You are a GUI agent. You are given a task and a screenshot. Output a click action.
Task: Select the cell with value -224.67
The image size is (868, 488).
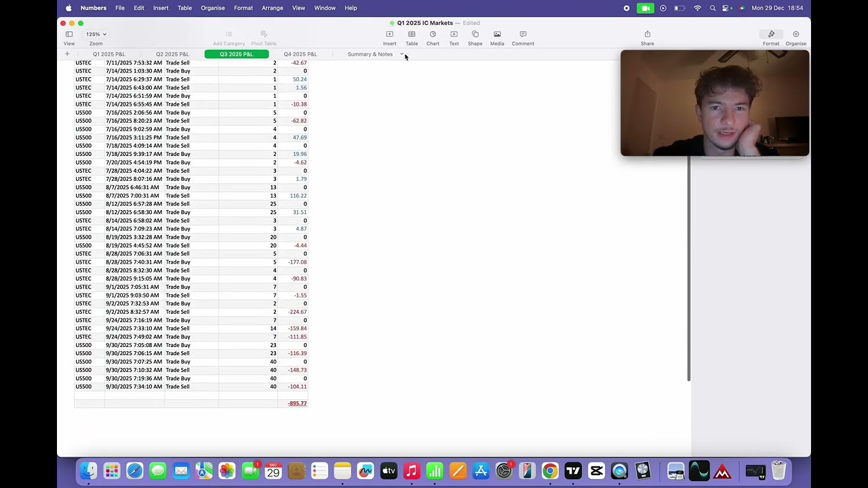293,312
